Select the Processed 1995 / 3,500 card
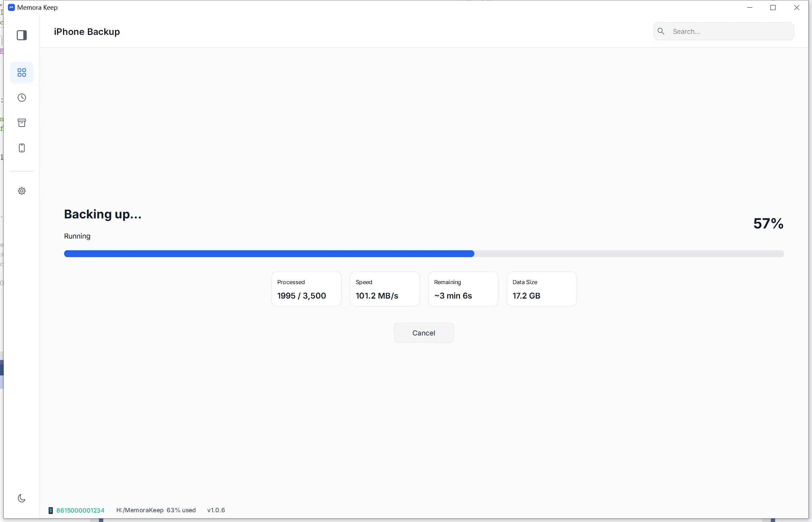Image resolution: width=812 pixels, height=522 pixels. coord(306,289)
